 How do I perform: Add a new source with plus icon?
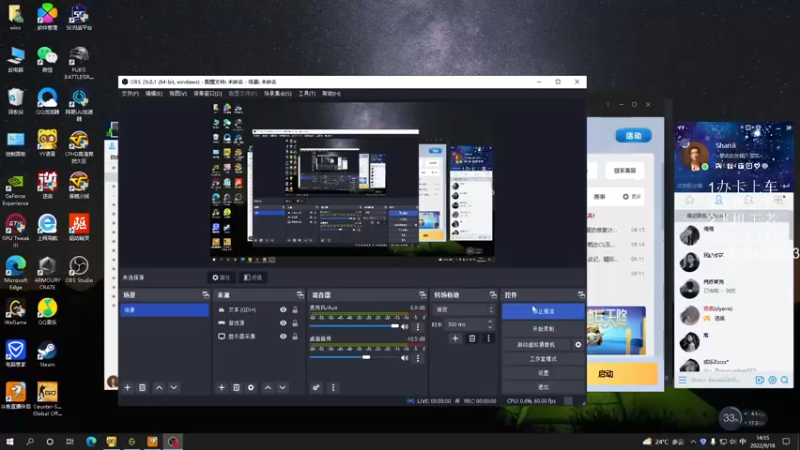coord(221,388)
